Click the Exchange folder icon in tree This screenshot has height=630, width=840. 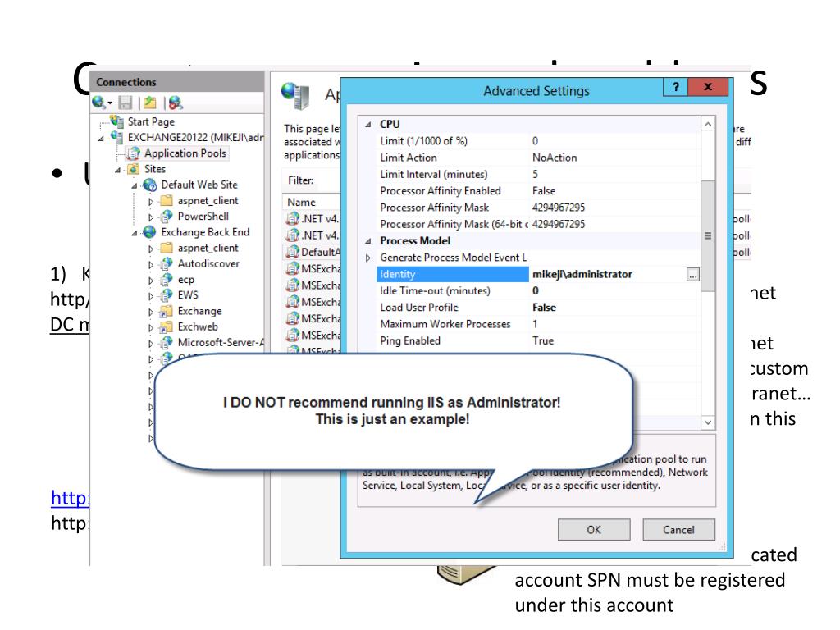(167, 311)
